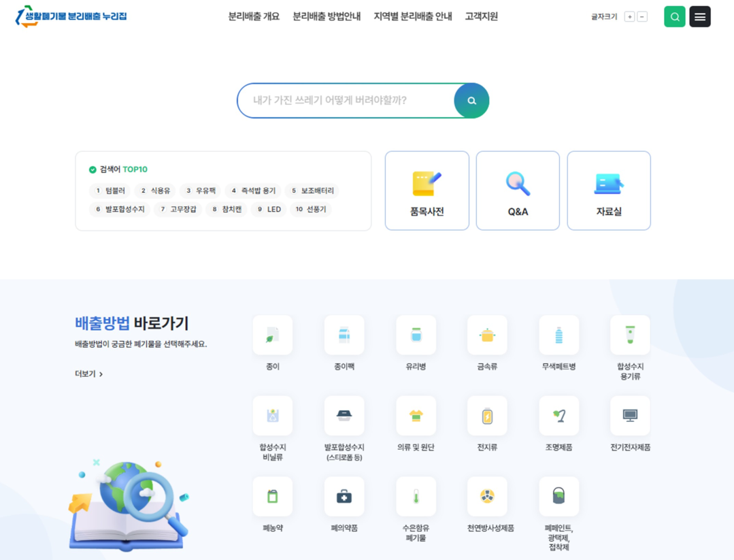Increase font size with plus button
Viewport: 734px width, 560px height.
point(630,17)
